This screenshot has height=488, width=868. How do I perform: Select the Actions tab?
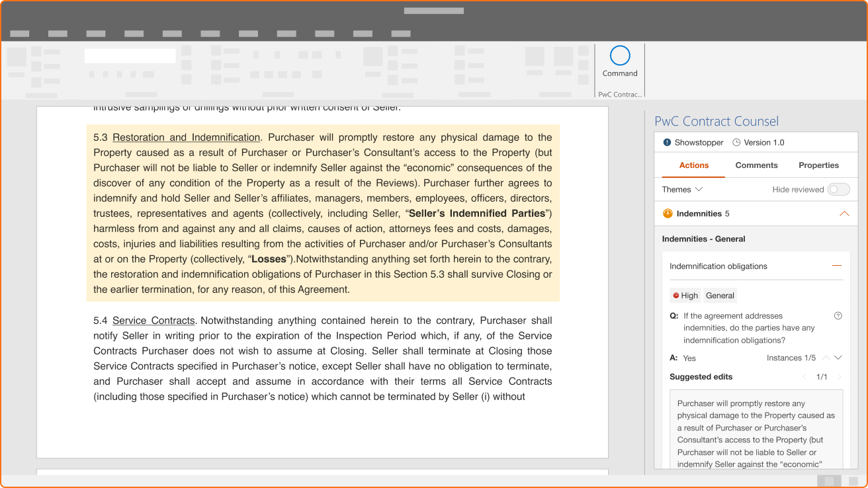click(693, 165)
